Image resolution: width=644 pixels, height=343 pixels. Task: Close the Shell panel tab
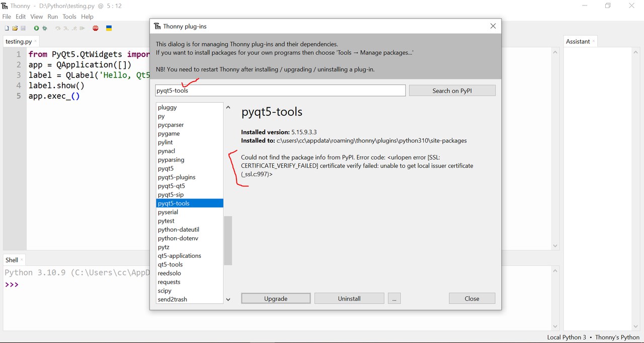pyautogui.click(x=23, y=260)
